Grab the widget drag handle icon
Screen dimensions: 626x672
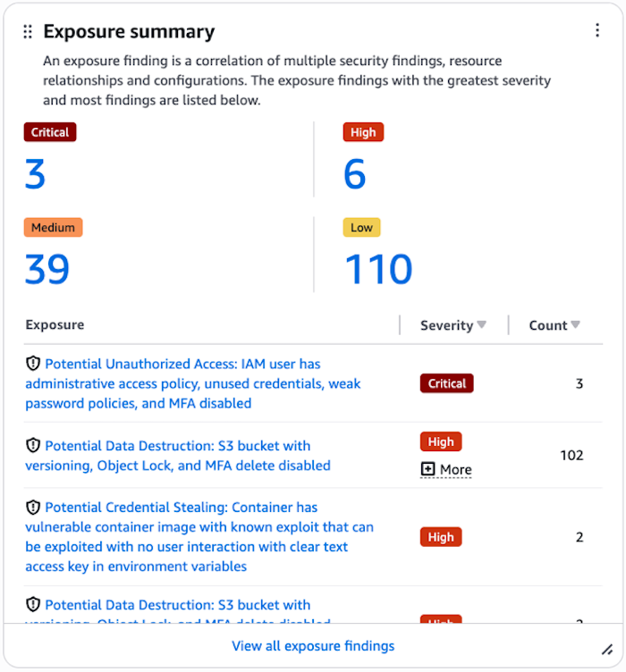click(x=28, y=32)
